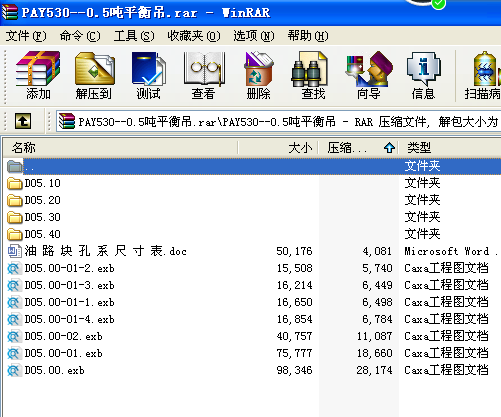Open the 收藏夹(O) menu

click(x=194, y=36)
